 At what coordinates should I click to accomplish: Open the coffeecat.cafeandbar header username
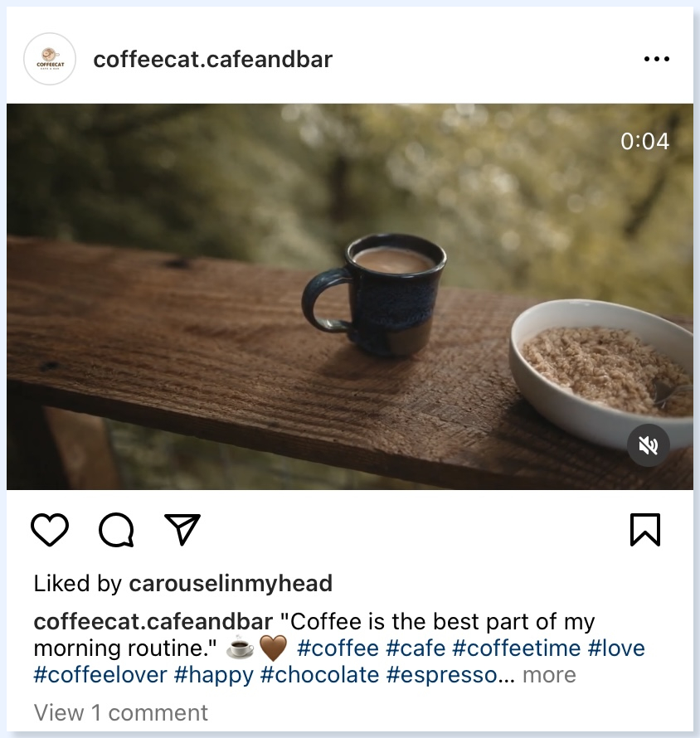[x=213, y=60]
